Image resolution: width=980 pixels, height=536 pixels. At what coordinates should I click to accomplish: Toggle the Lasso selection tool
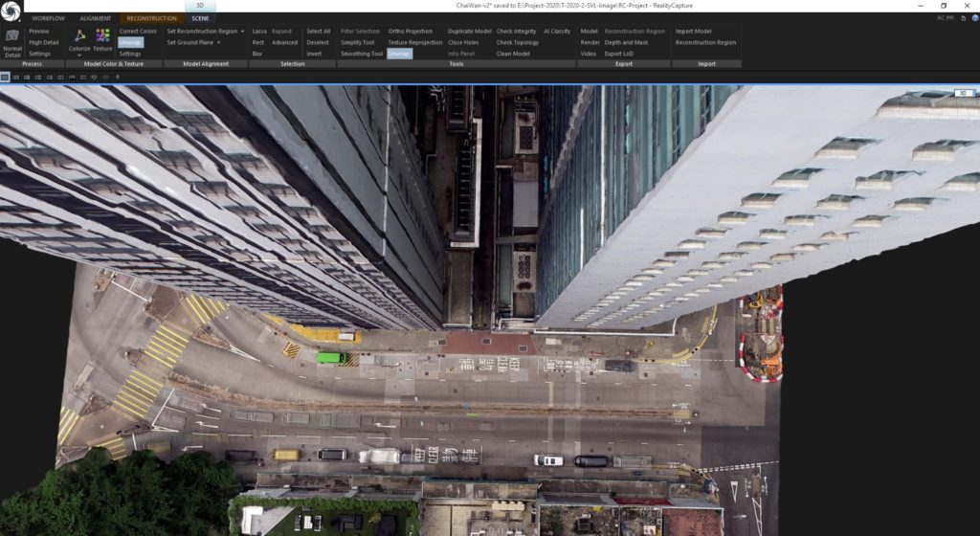click(259, 31)
